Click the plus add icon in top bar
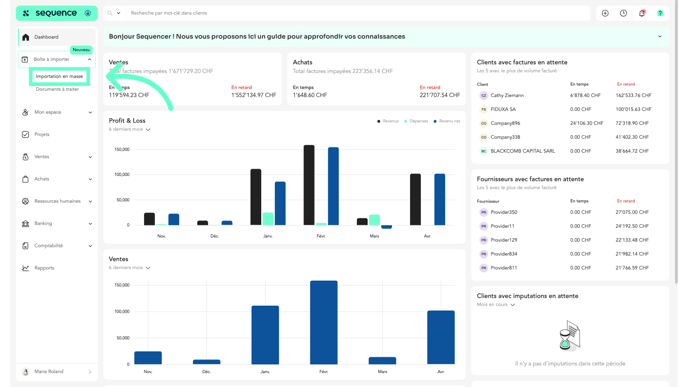 click(x=605, y=13)
